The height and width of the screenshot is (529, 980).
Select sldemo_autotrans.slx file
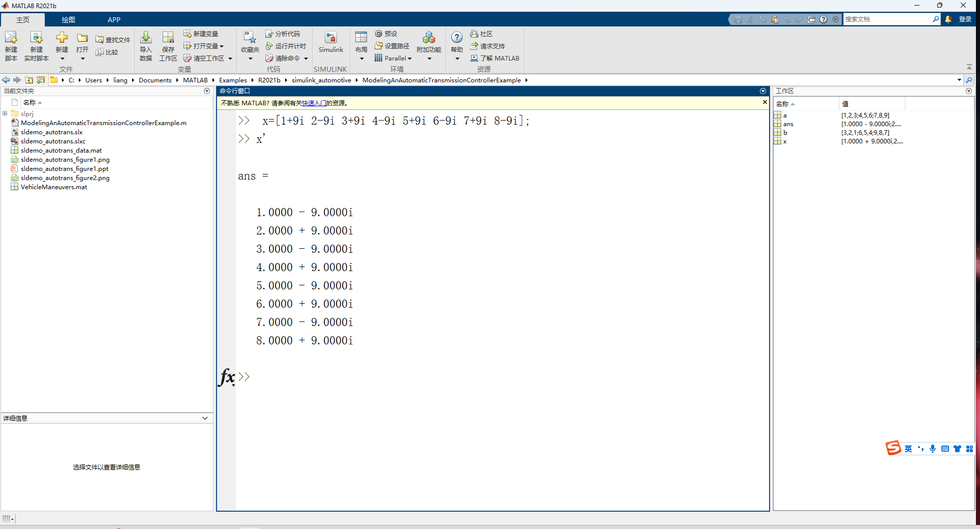point(51,132)
